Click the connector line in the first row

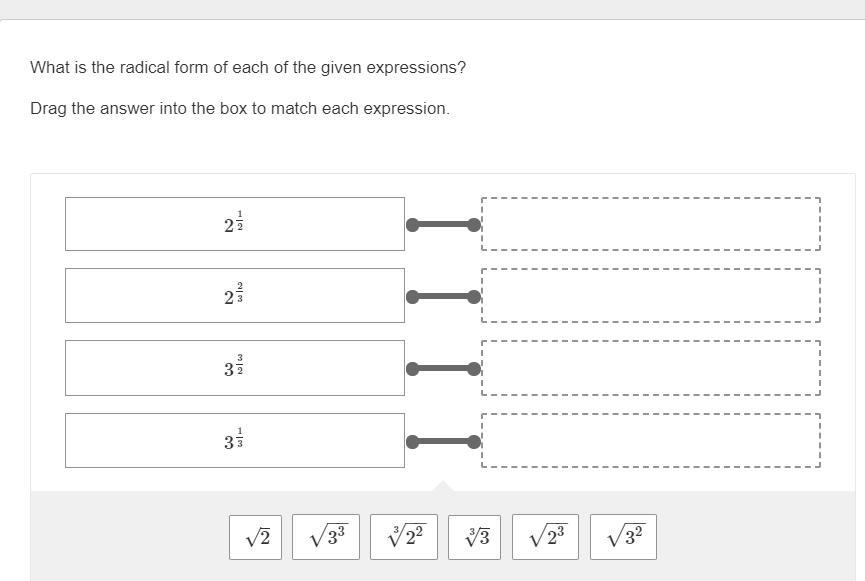(x=443, y=225)
